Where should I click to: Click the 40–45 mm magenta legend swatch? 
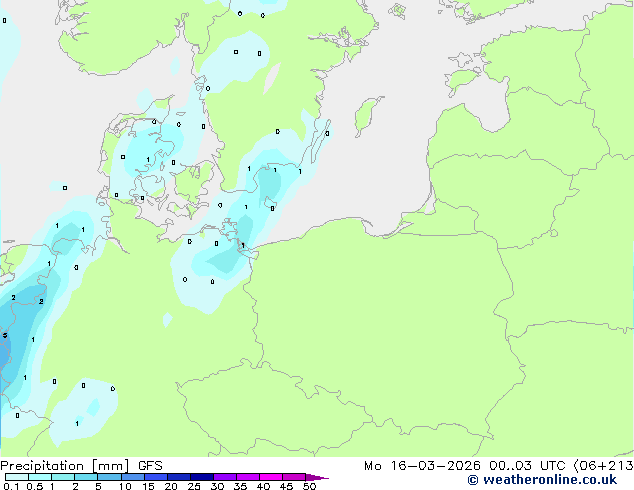[x=271, y=477]
